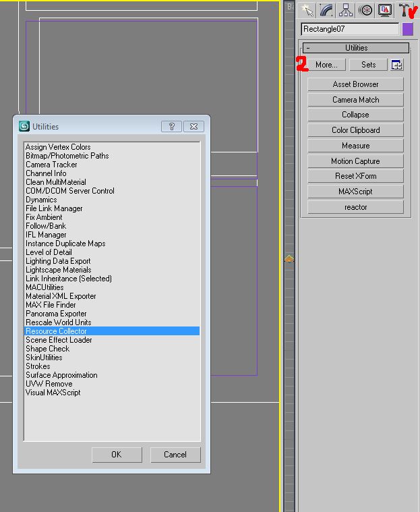Pick Clean MultiMaterial from list
Image resolution: width=420 pixels, height=512 pixels.
(x=112, y=182)
